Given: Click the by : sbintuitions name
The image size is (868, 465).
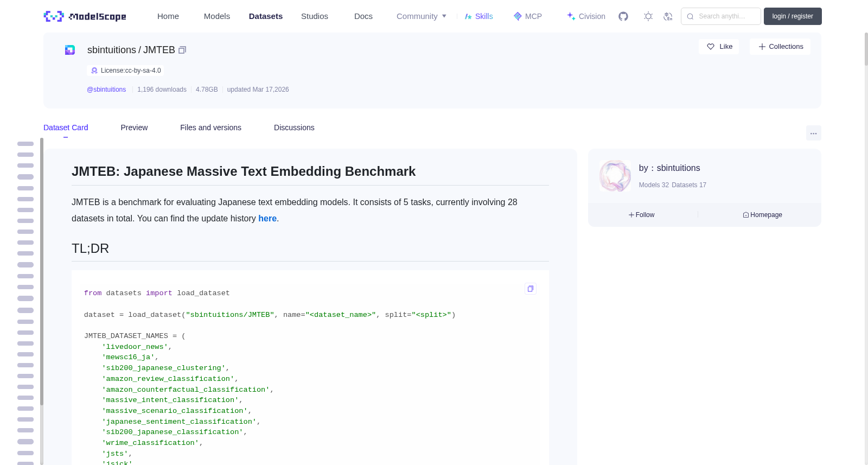Looking at the screenshot, I should (669, 168).
